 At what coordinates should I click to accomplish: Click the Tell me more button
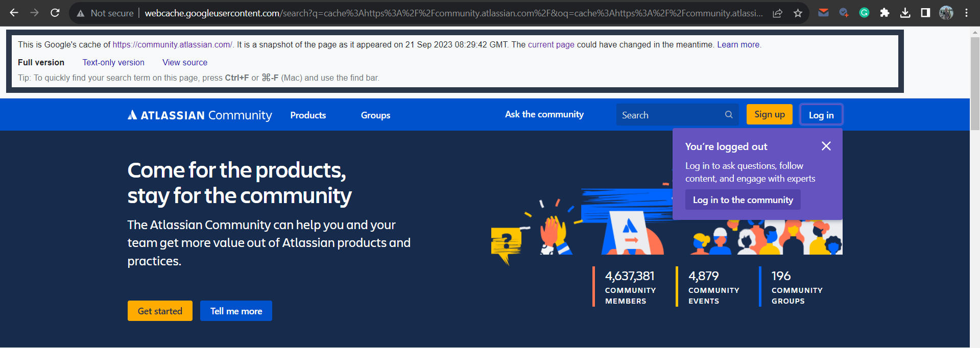(236, 311)
